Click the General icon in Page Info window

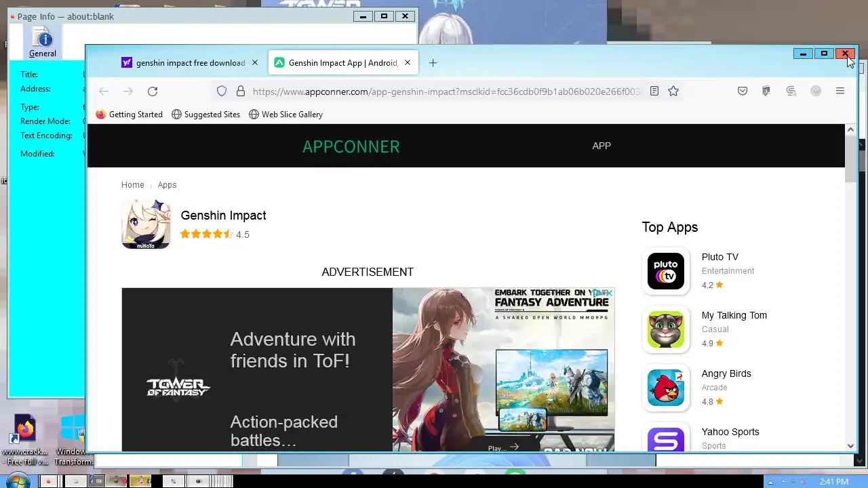tap(42, 43)
